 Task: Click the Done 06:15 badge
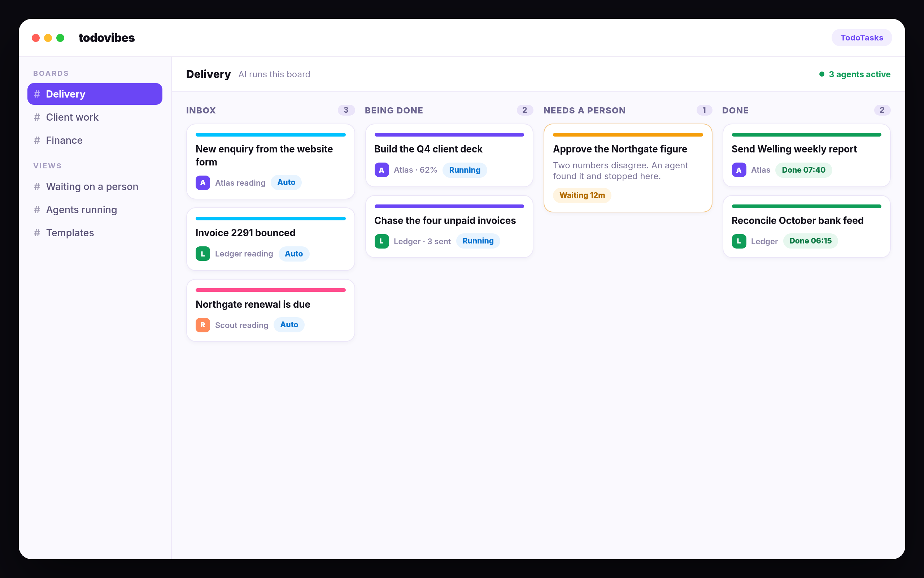click(810, 241)
